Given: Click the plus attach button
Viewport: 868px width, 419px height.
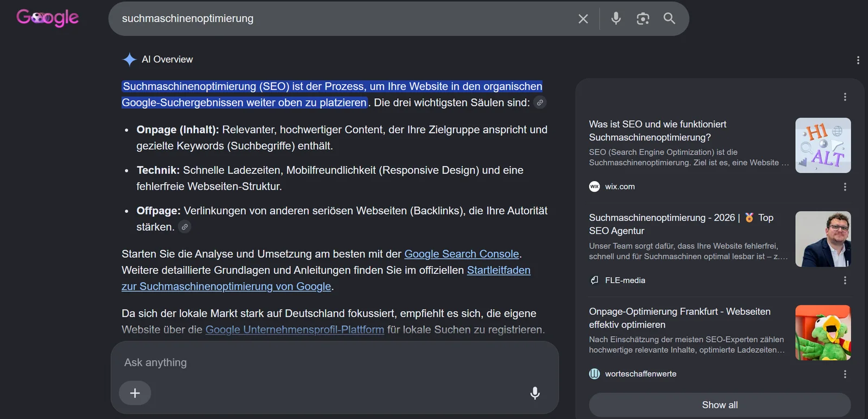Looking at the screenshot, I should (x=135, y=393).
